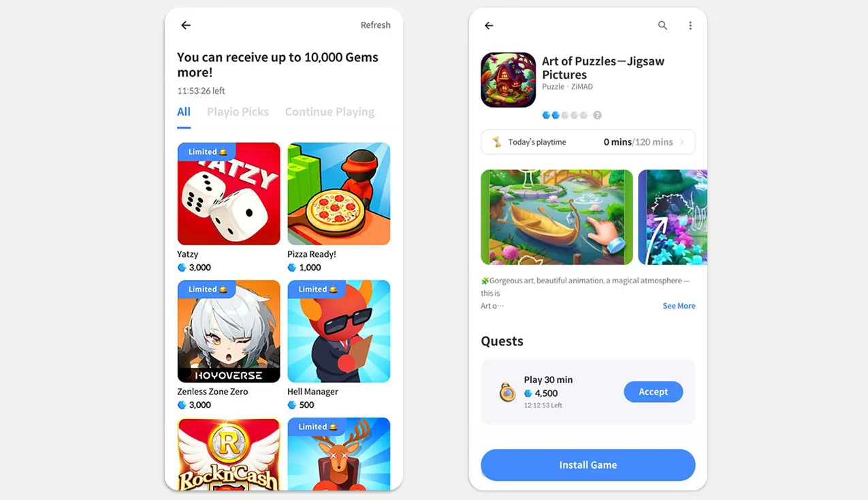Switch to the Playio Picks tab
Image resolution: width=868 pixels, height=500 pixels.
pos(238,112)
